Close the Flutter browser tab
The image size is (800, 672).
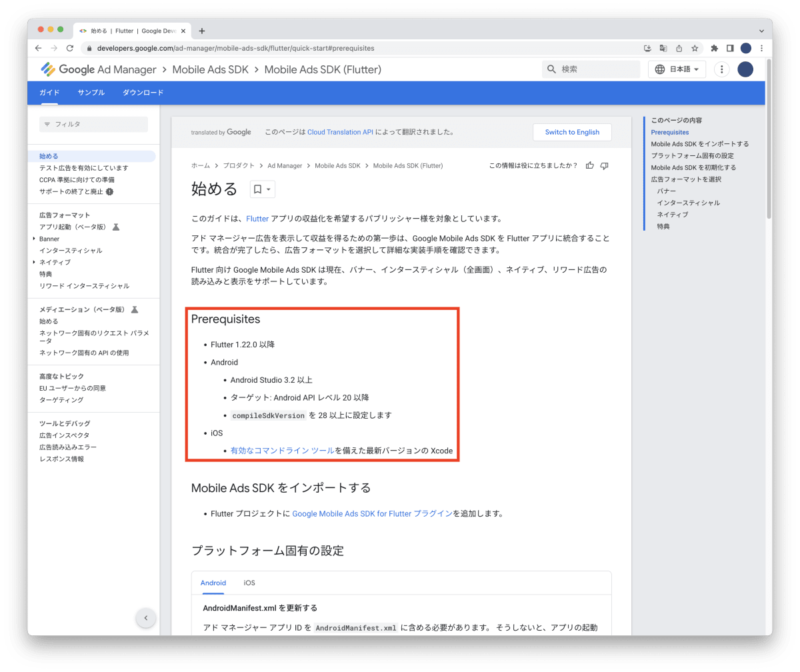click(183, 31)
